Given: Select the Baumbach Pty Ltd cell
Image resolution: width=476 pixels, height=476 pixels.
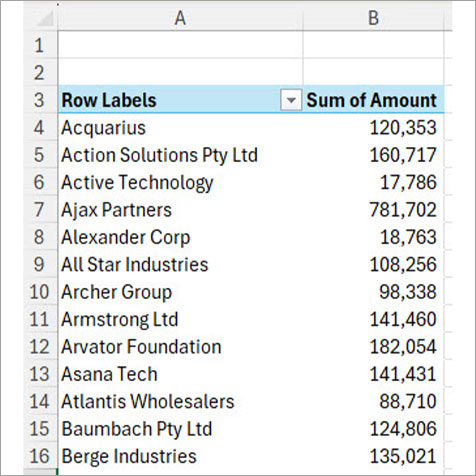Looking at the screenshot, I should [x=180, y=428].
